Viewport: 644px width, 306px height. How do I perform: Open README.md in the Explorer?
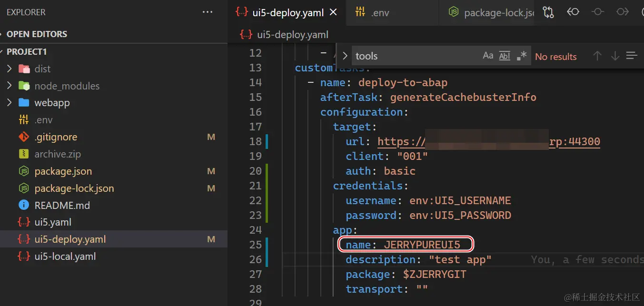tap(114, 206)
